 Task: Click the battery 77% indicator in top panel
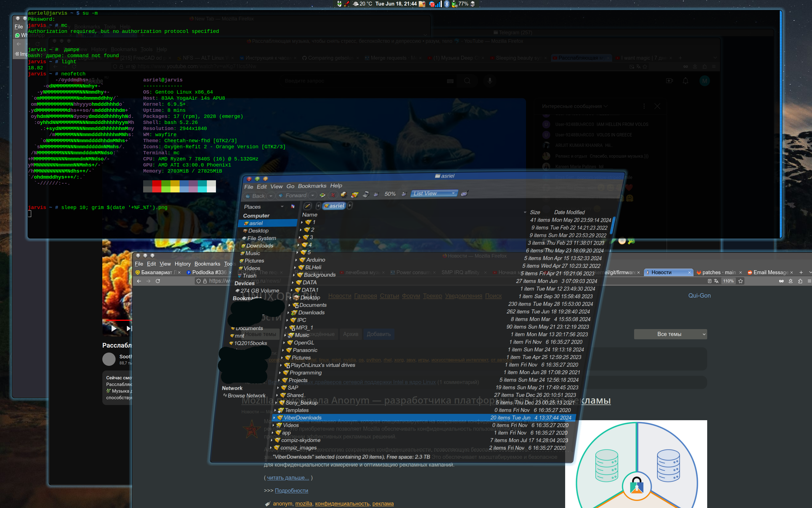click(x=460, y=4)
